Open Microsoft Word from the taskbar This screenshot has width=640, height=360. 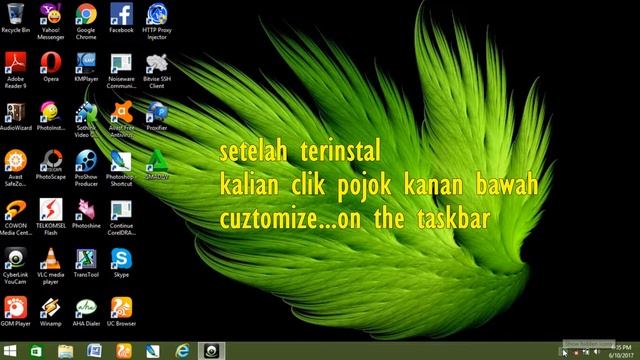[94, 351]
